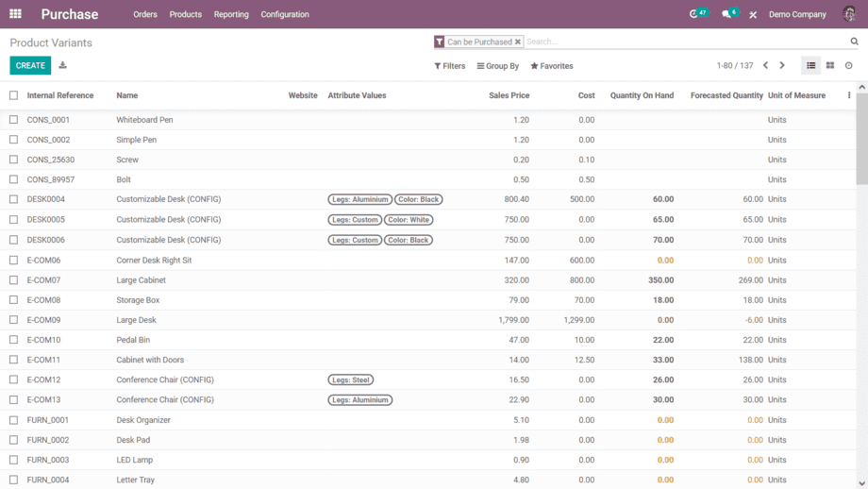Switch to kanban view
The width and height of the screenshot is (868, 489).
pyautogui.click(x=830, y=66)
